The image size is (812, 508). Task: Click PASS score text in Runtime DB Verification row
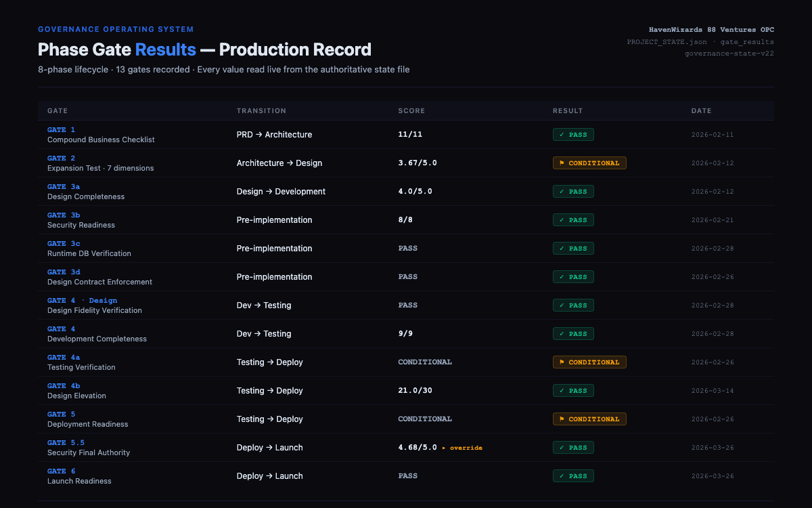[x=408, y=249]
